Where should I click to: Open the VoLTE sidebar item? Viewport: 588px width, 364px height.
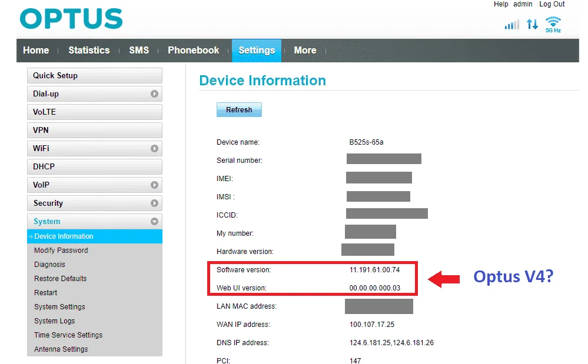click(x=95, y=112)
